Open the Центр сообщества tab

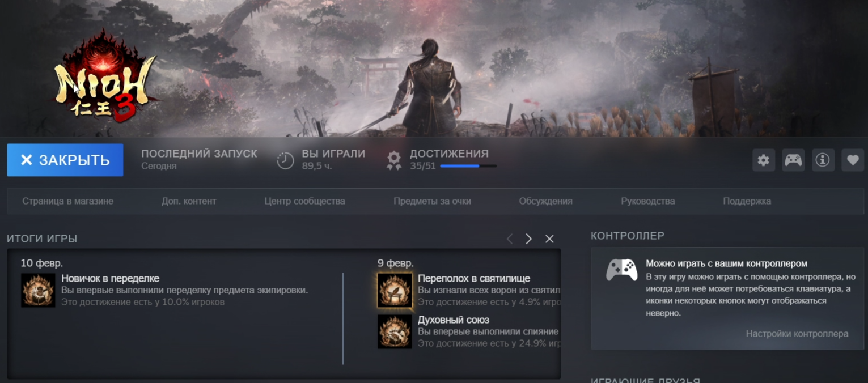point(304,201)
